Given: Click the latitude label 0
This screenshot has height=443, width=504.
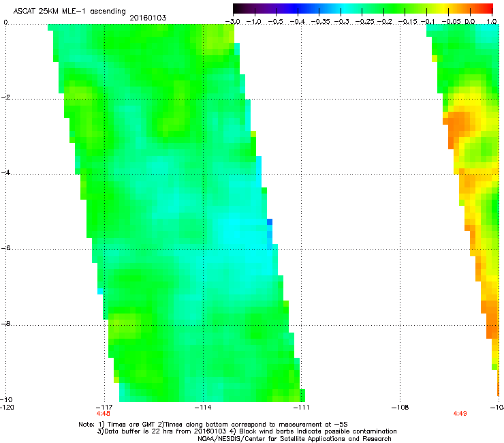Looking at the screenshot, I should point(5,22).
